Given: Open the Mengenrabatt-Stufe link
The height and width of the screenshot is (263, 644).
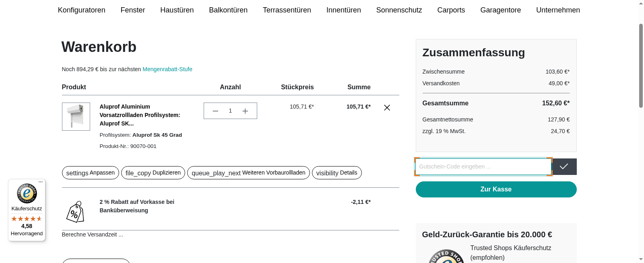Looking at the screenshot, I should 167,69.
